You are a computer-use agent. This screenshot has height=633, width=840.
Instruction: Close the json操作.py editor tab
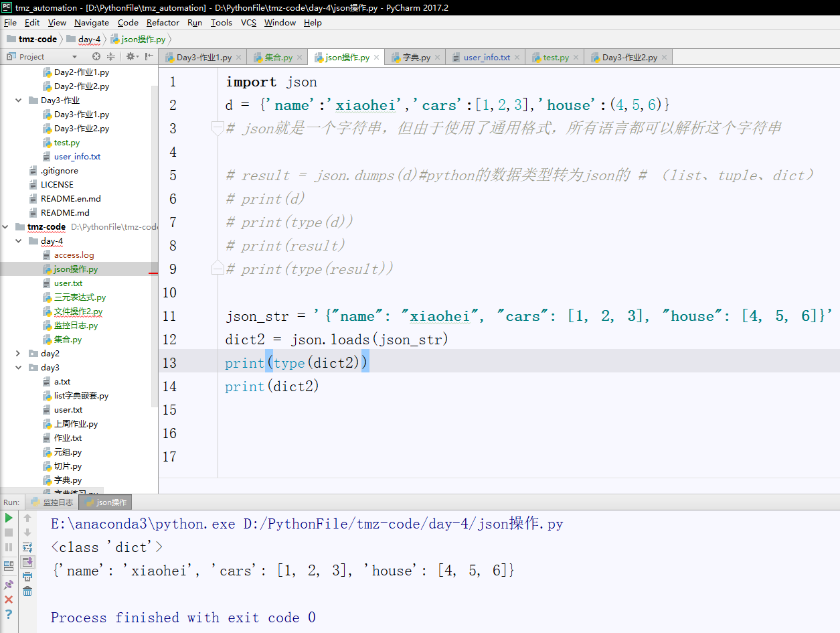377,58
